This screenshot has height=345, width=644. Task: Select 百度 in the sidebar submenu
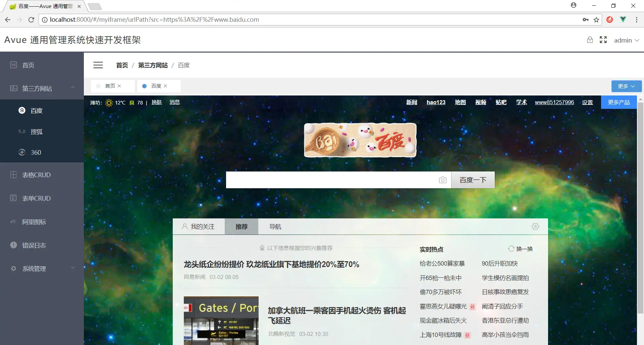tap(42, 111)
